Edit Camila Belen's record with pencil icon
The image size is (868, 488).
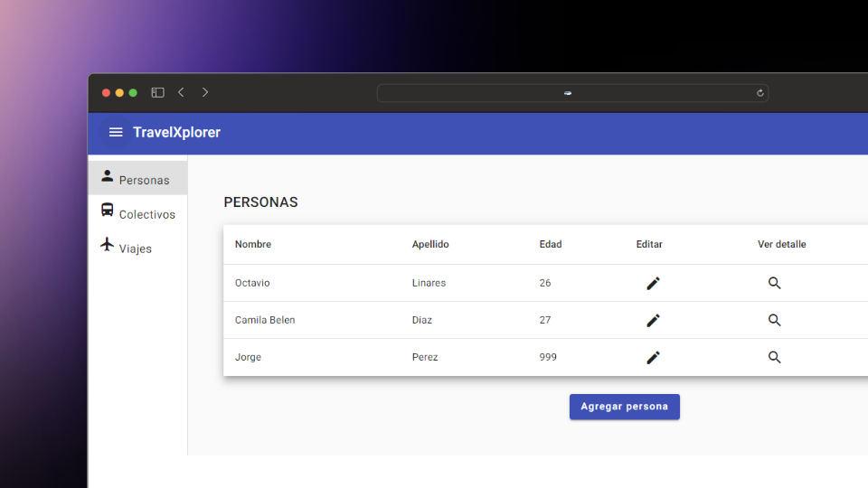click(653, 320)
